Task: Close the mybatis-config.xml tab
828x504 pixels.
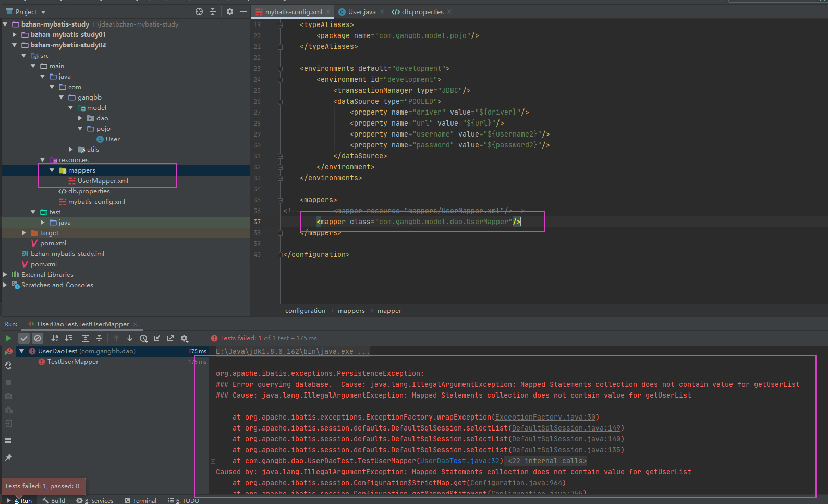Action: 328,11
